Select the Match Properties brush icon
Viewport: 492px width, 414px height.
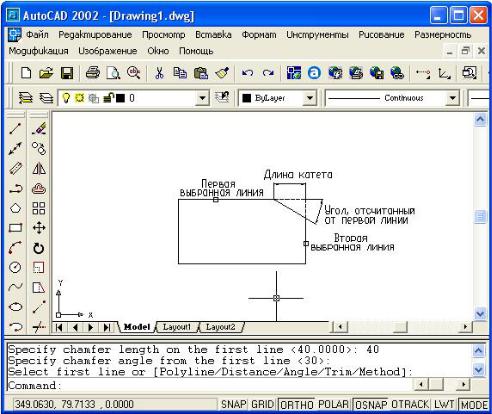(x=222, y=73)
